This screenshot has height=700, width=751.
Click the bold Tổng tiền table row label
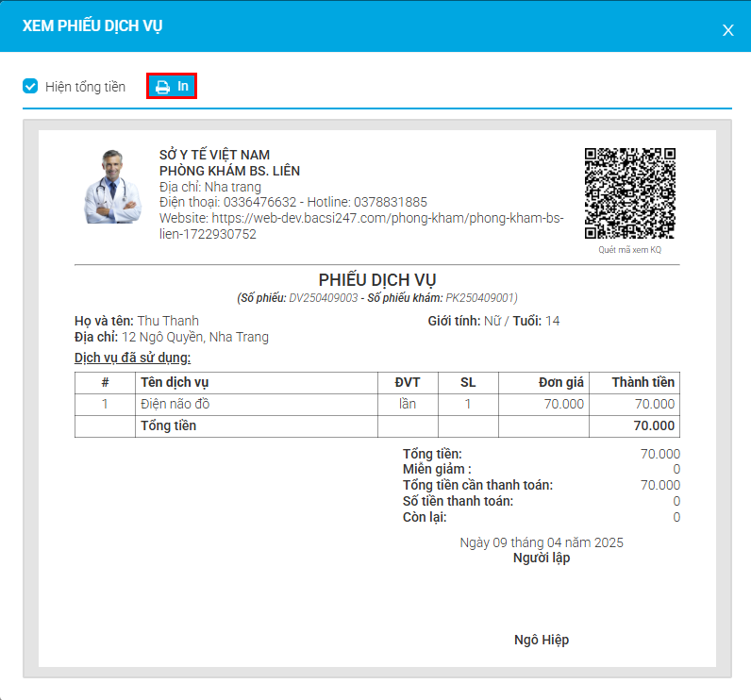[x=169, y=425]
